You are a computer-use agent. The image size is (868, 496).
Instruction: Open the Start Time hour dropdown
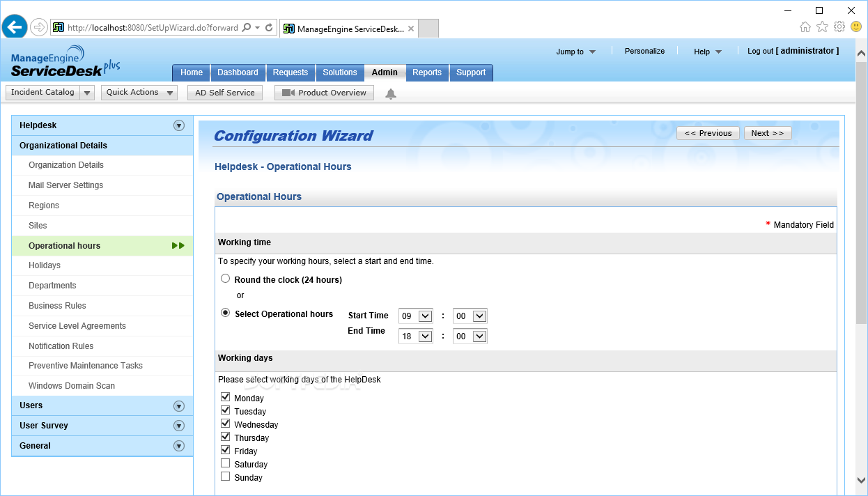[416, 316]
